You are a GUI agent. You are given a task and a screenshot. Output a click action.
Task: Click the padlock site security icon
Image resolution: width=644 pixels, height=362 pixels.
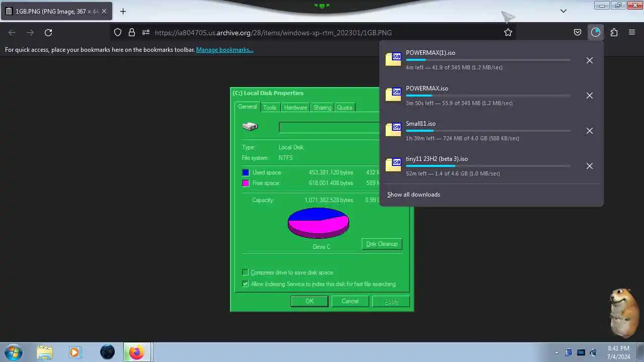(132, 33)
